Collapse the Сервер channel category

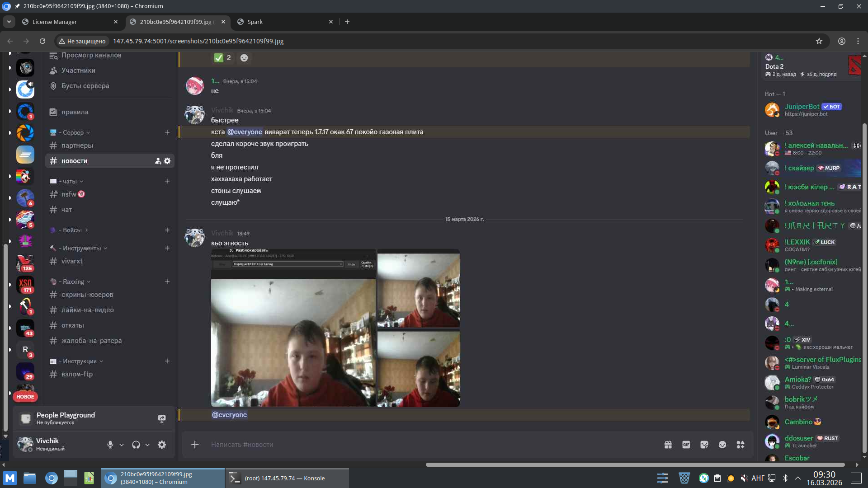73,132
